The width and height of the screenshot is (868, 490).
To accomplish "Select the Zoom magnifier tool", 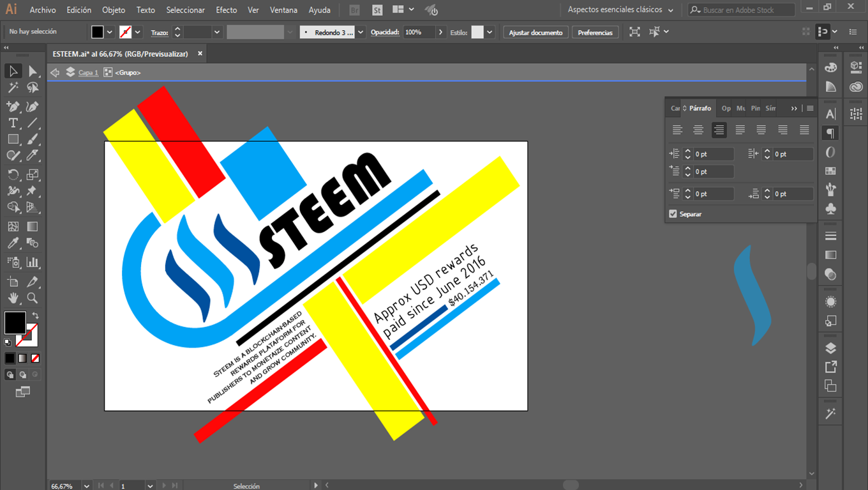I will point(33,298).
